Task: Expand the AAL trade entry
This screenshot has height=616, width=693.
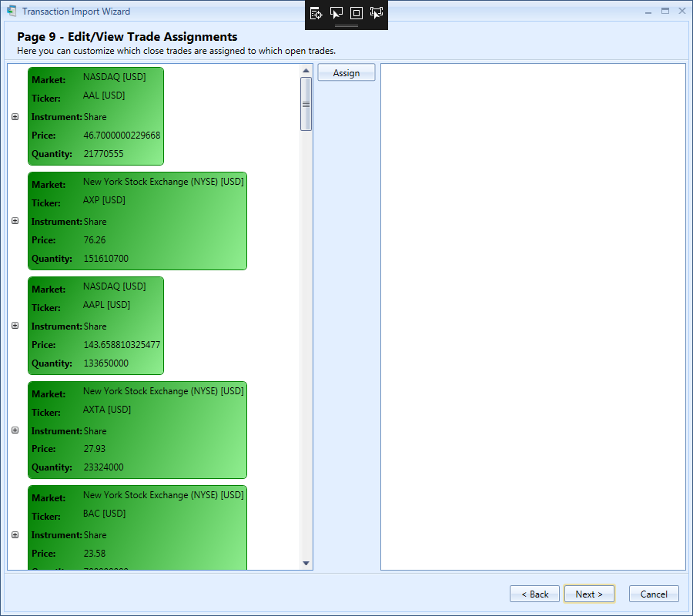Action: [15, 117]
